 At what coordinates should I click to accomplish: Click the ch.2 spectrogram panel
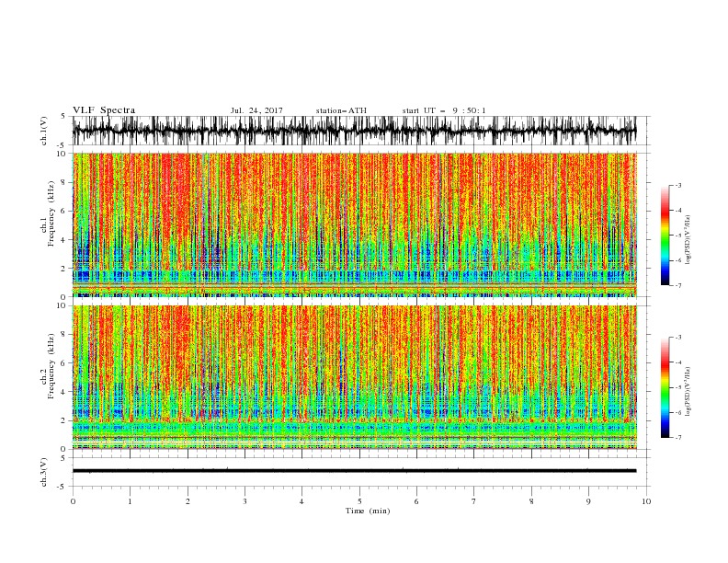(x=354, y=377)
